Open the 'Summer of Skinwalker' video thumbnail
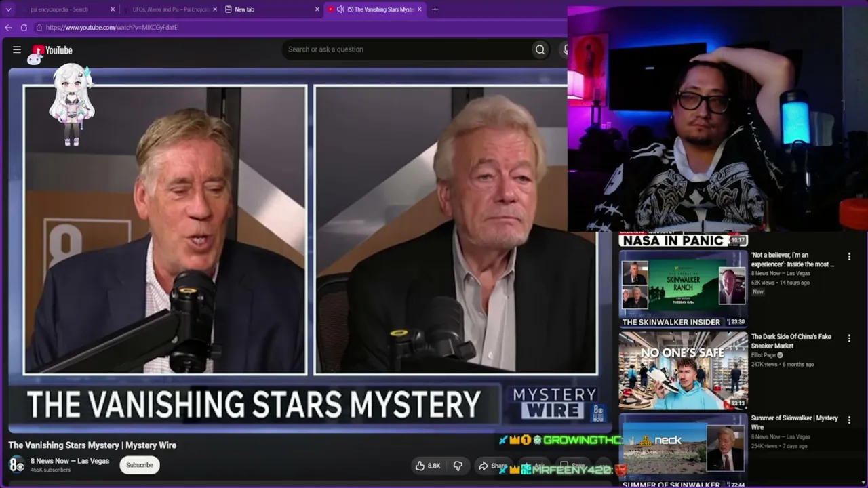This screenshot has width=868, height=488. click(684, 451)
